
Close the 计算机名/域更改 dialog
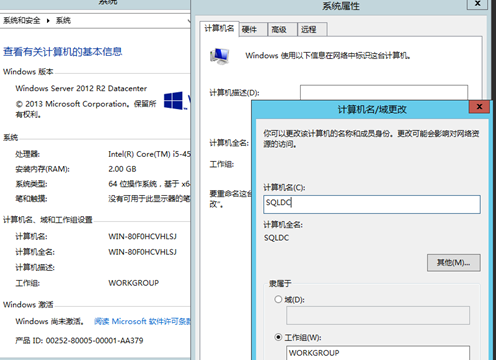(x=479, y=107)
